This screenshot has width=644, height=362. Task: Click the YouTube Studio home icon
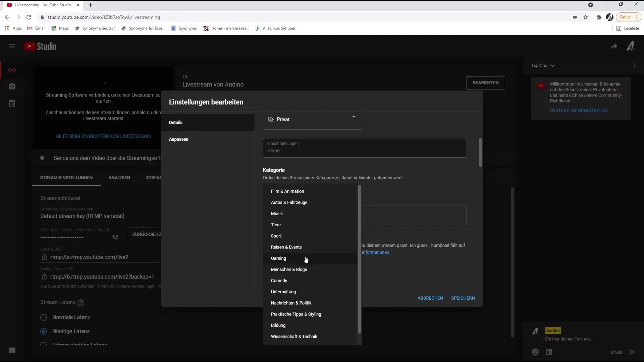pyautogui.click(x=41, y=46)
